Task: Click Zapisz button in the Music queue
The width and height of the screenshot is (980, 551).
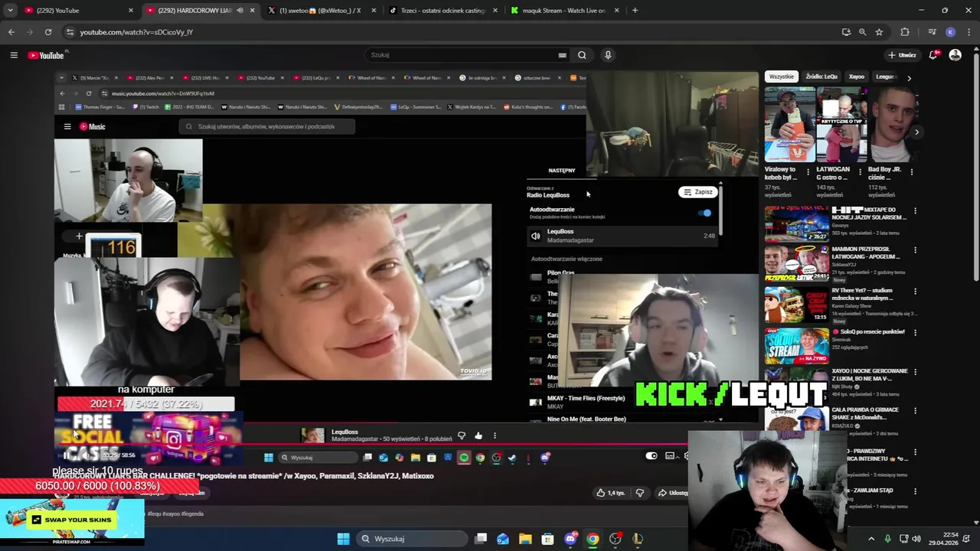Action: (x=697, y=192)
